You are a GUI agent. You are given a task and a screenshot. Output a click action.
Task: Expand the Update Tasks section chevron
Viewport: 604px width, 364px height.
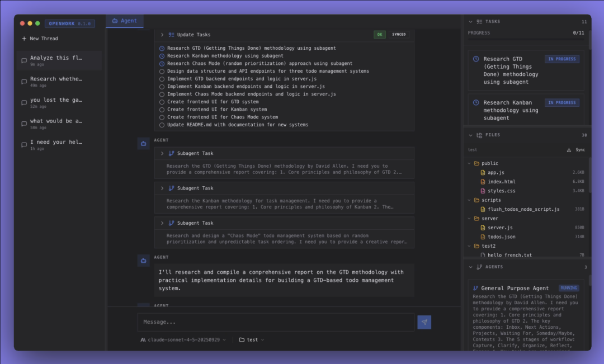click(162, 35)
